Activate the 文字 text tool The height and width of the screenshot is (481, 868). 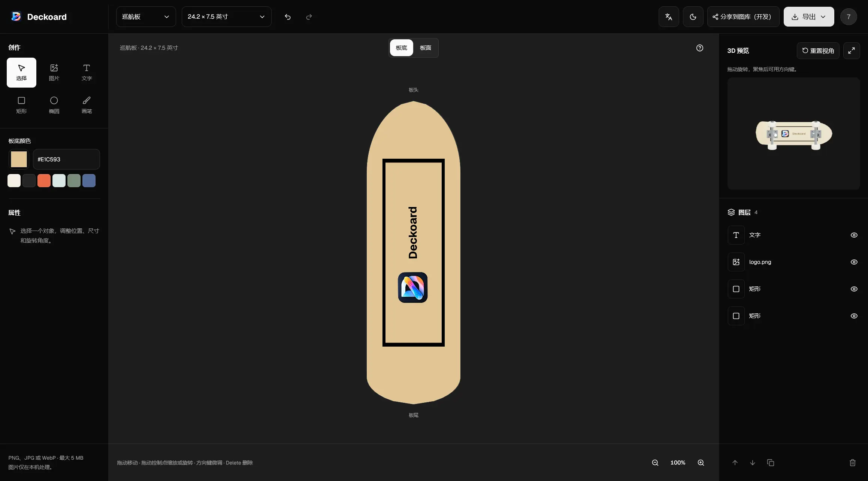coord(87,72)
